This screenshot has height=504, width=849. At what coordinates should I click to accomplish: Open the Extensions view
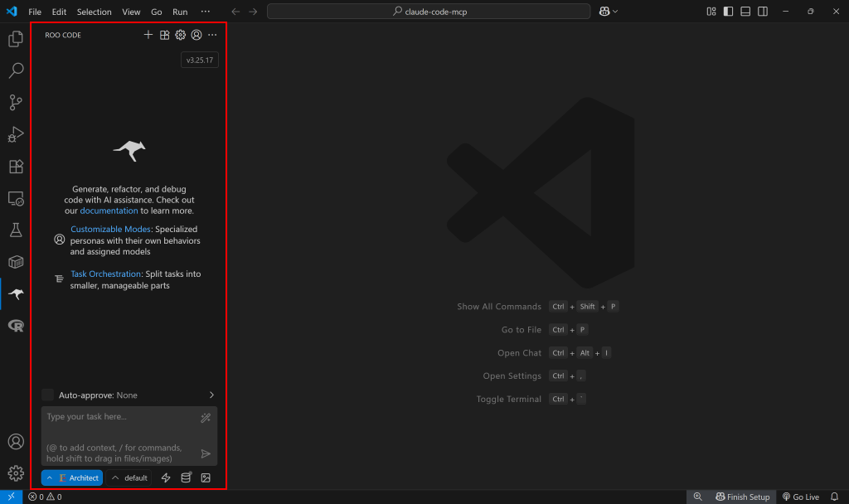click(15, 166)
